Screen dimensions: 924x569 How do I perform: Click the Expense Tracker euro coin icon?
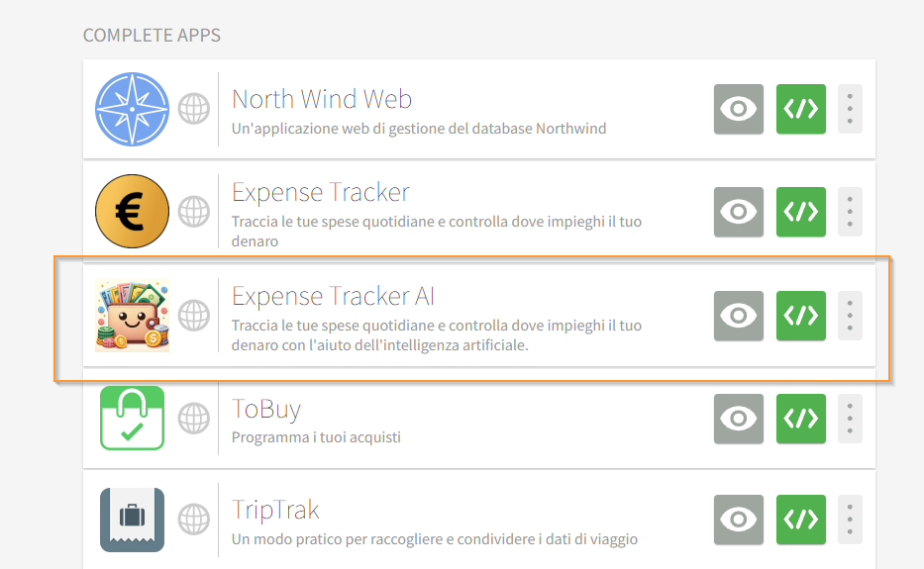click(133, 212)
